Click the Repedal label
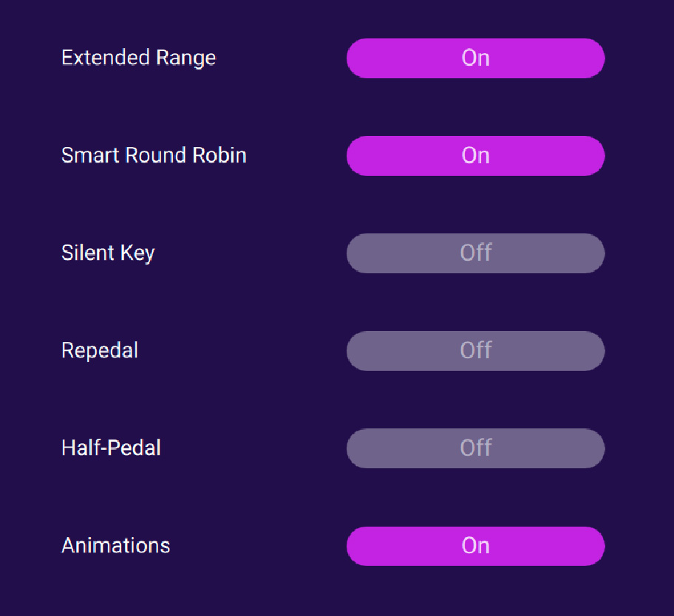Image resolution: width=674 pixels, height=616 pixels. click(x=100, y=350)
